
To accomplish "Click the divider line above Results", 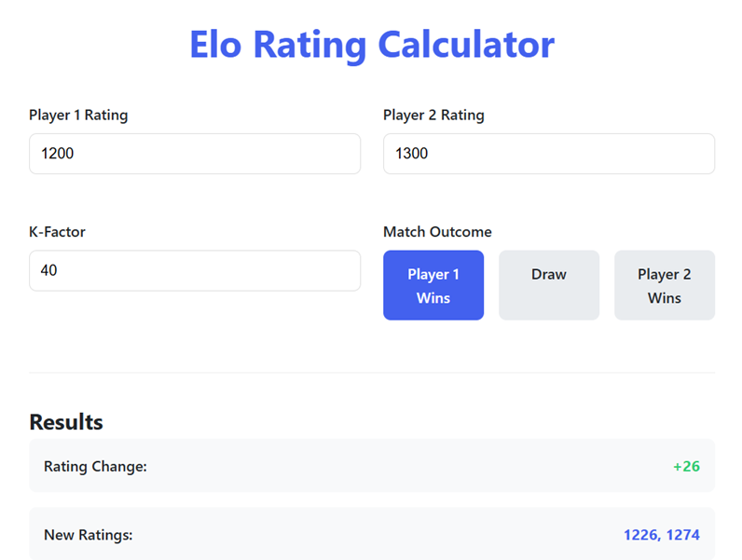I will coord(371,373).
